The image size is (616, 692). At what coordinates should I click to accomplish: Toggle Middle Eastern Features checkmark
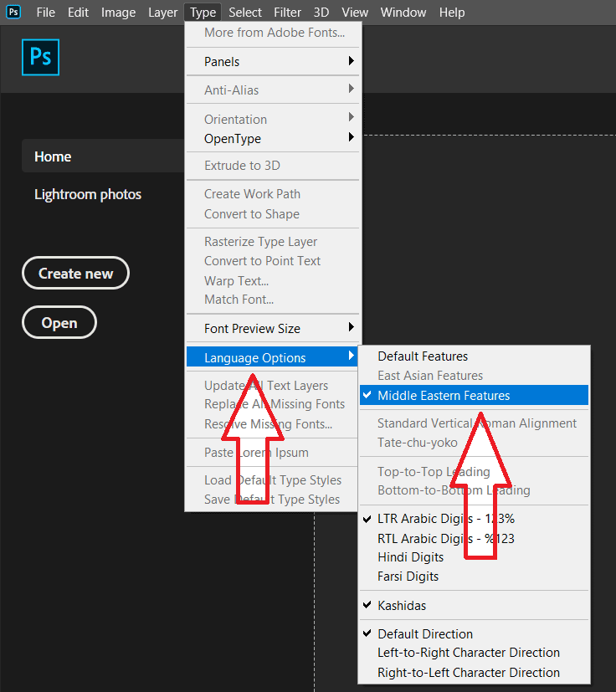475,396
